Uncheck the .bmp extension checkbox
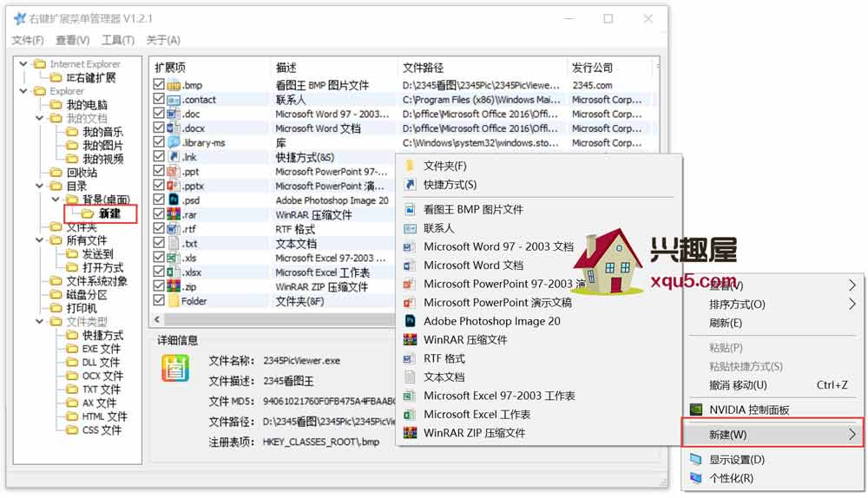This screenshot has height=498, width=868. tap(159, 85)
